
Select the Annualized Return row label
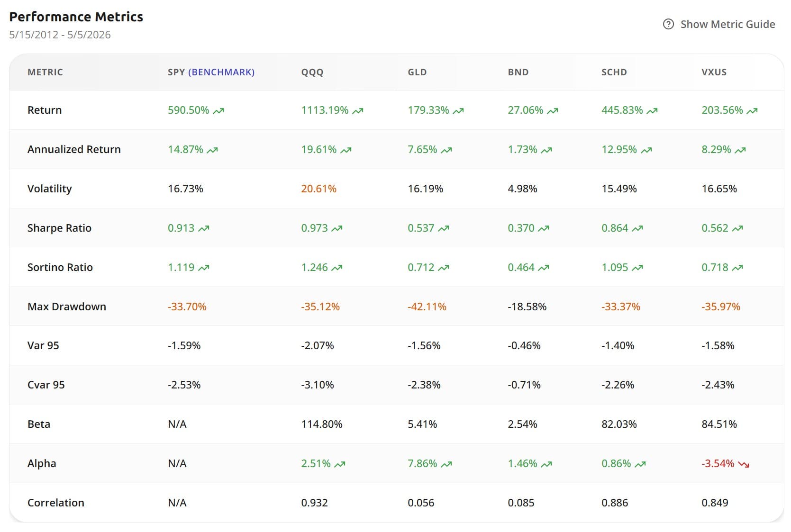(x=74, y=149)
